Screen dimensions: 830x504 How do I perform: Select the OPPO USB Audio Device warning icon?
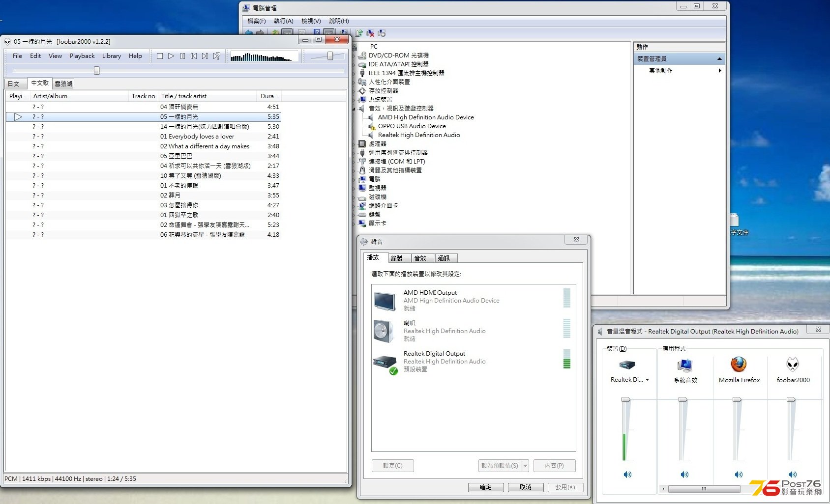pos(372,126)
